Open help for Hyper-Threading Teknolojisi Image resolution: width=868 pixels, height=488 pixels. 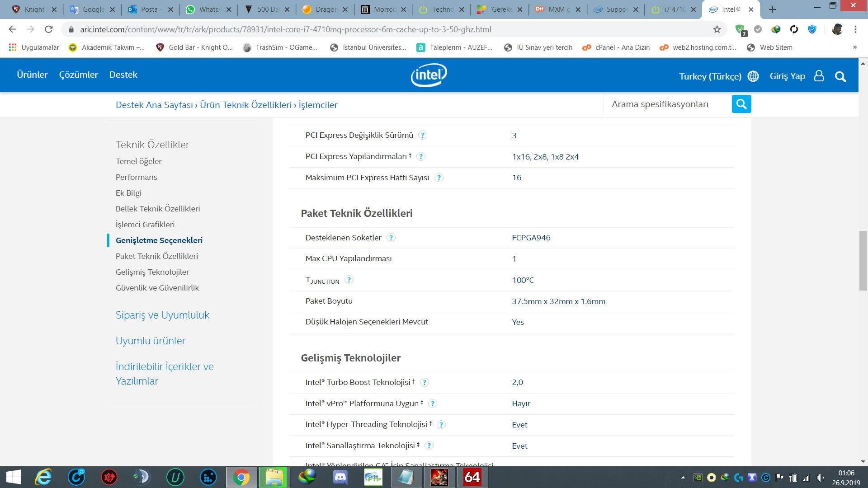pos(441,425)
